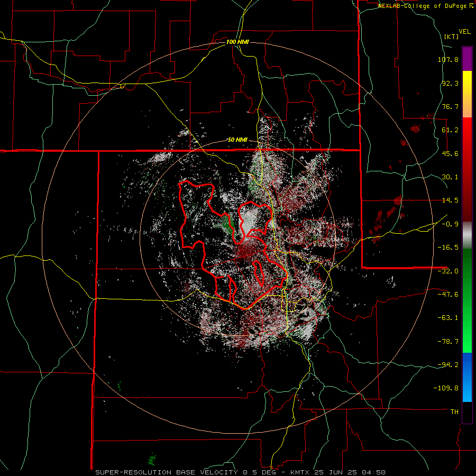The width and height of the screenshot is (476, 476).
Task: Click the 30.1 scale value
Action: [450, 177]
